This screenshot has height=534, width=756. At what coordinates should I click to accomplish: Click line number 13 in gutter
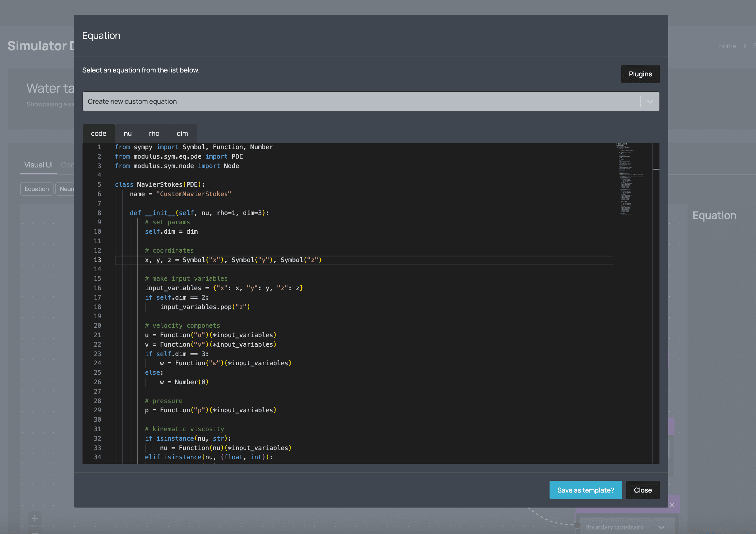(x=97, y=260)
